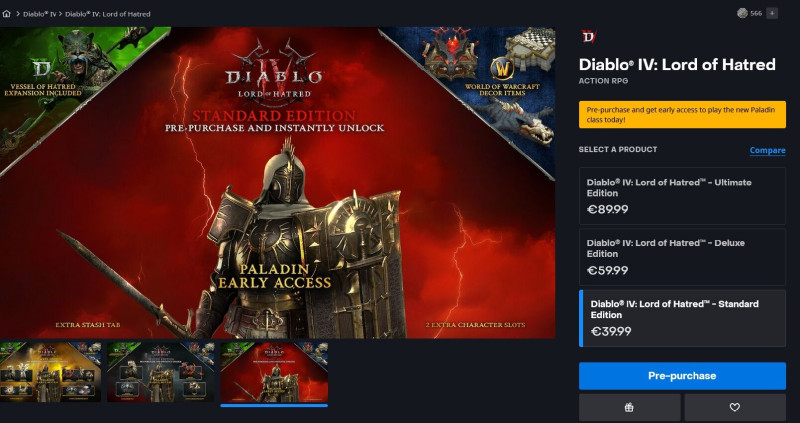View the first yellow Ultimate Edition thumbnail

[51, 372]
